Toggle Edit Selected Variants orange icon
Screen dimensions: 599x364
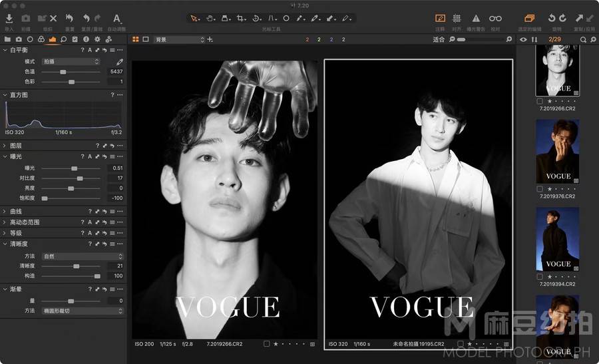pos(530,18)
